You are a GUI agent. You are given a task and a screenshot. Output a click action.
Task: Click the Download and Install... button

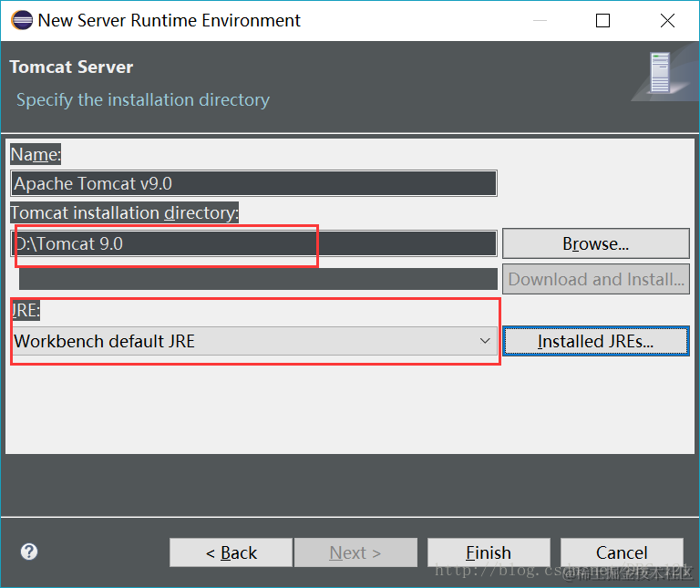click(x=596, y=280)
